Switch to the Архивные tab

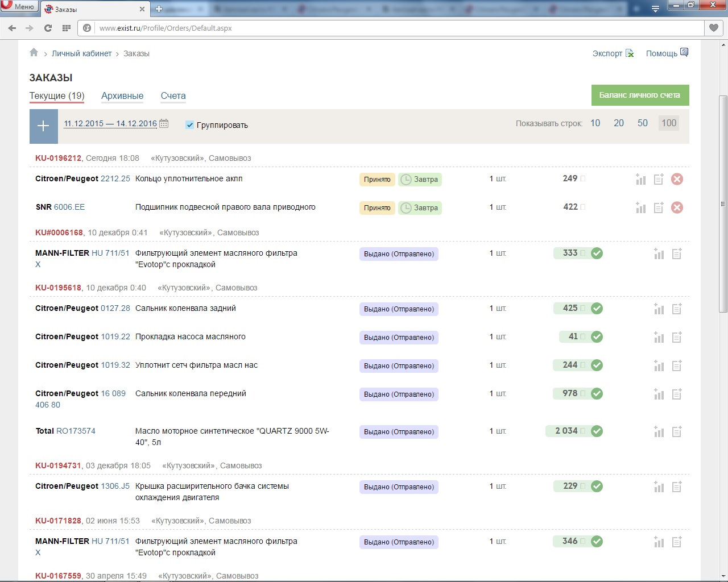[122, 96]
